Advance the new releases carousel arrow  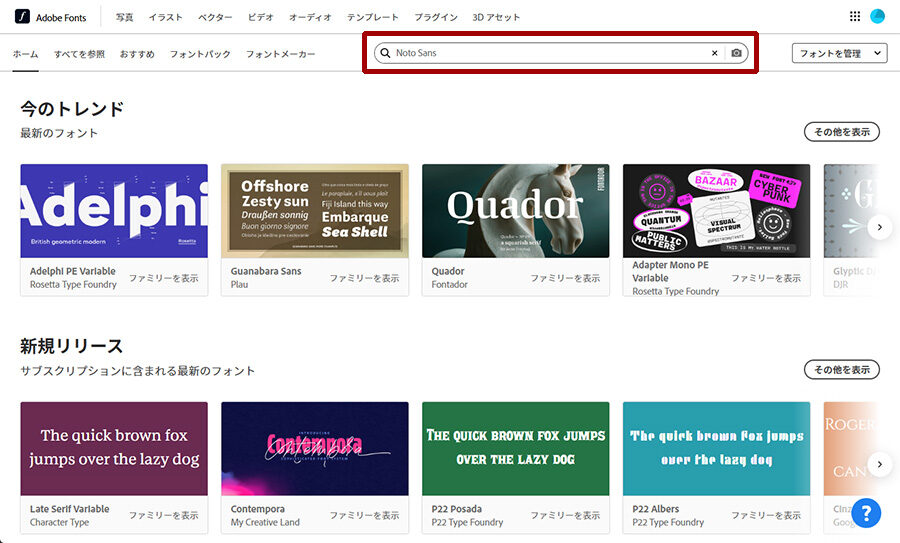pyautogui.click(x=879, y=464)
